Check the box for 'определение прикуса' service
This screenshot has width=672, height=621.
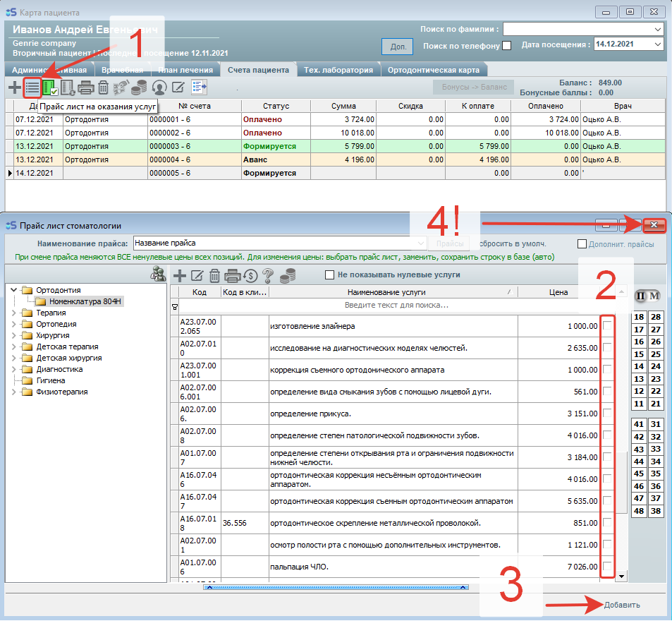coord(607,413)
